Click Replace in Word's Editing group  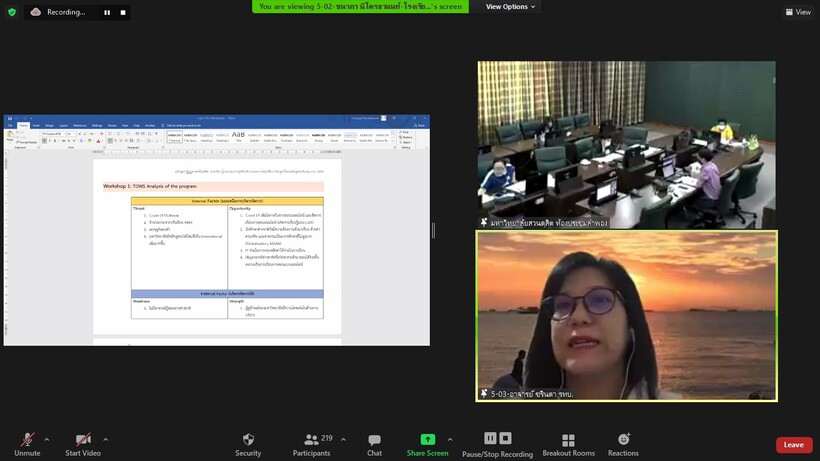(x=406, y=137)
